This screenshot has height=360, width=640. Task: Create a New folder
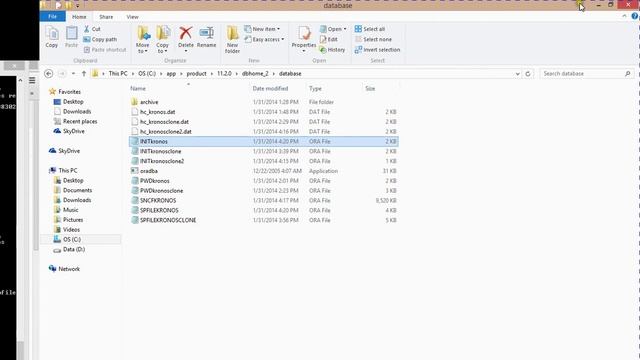click(232, 40)
